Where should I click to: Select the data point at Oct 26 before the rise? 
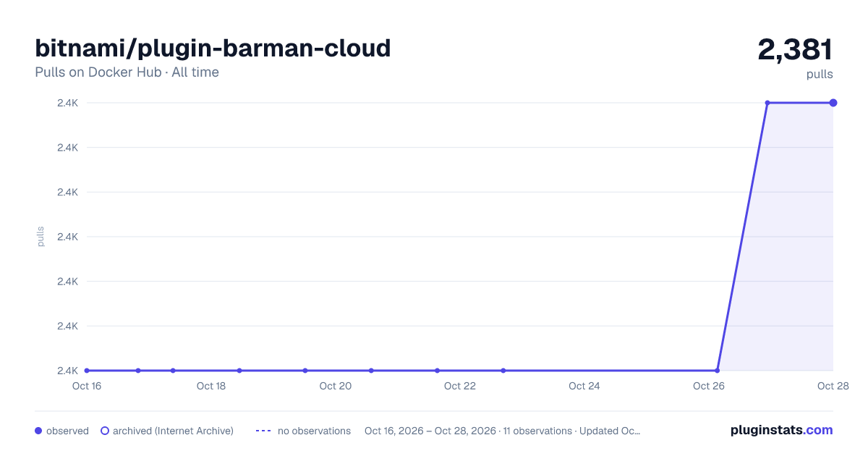click(717, 371)
